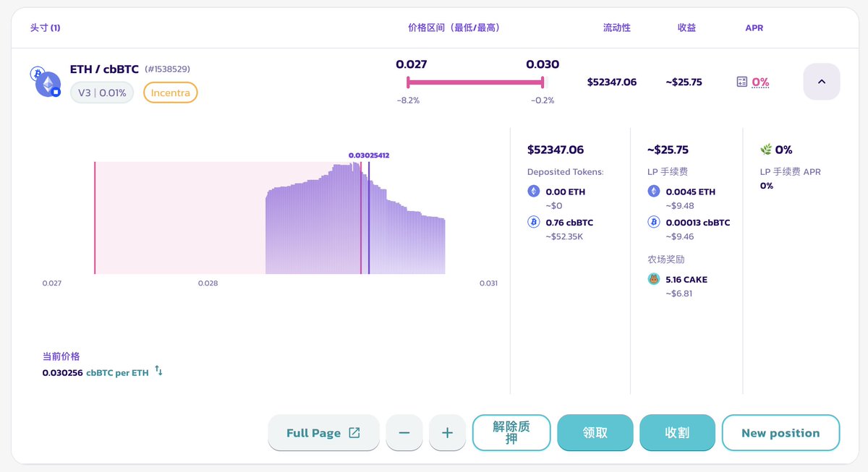Click the 0.00 ETH deposited amount
The height and width of the screenshot is (472, 868).
click(x=566, y=192)
